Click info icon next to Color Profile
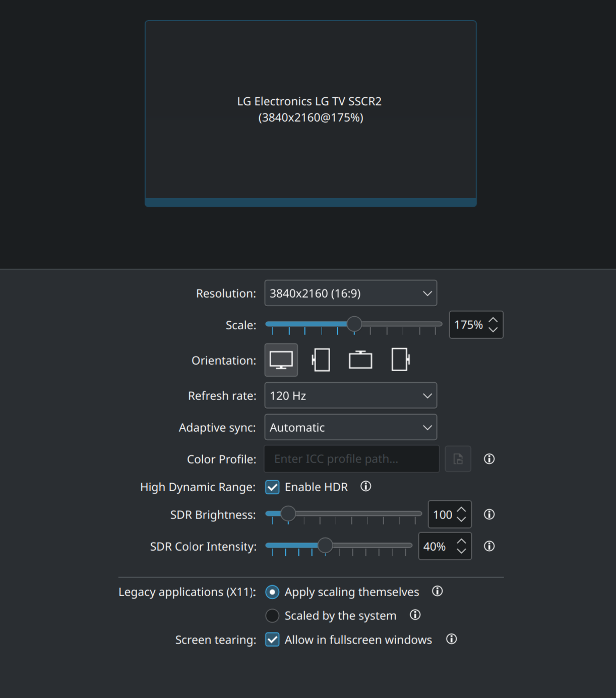 pos(489,459)
